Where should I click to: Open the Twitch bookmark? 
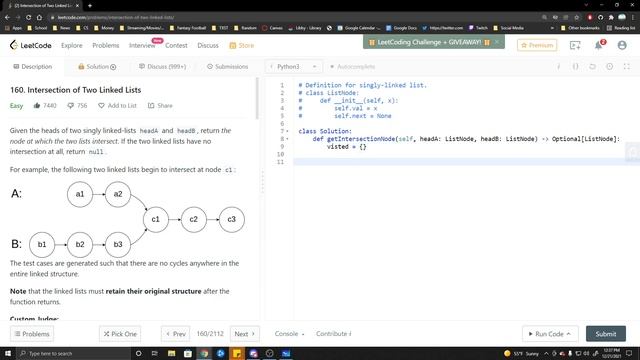478,28
